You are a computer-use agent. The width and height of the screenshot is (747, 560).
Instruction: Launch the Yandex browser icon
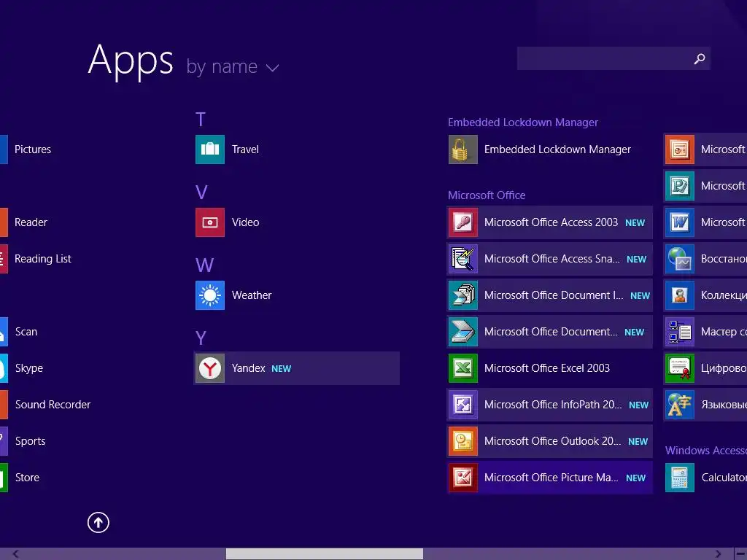[x=209, y=368]
